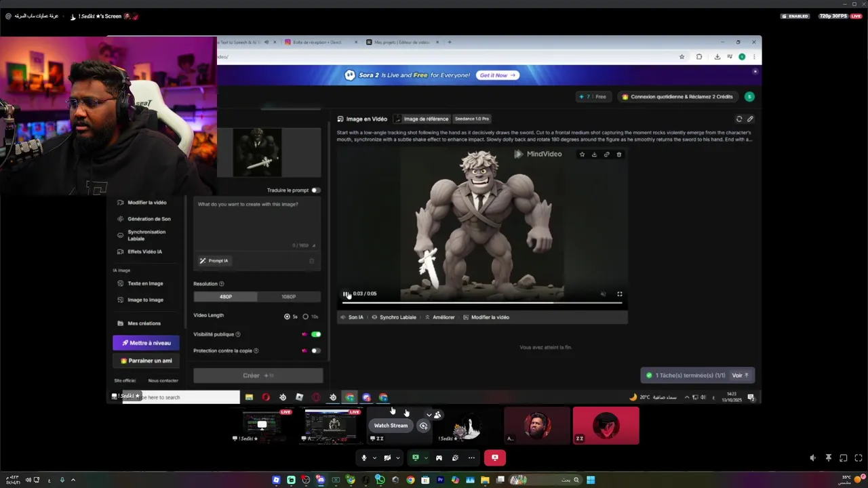Click the Son IA action under video
868x488 pixels.
coord(351,317)
